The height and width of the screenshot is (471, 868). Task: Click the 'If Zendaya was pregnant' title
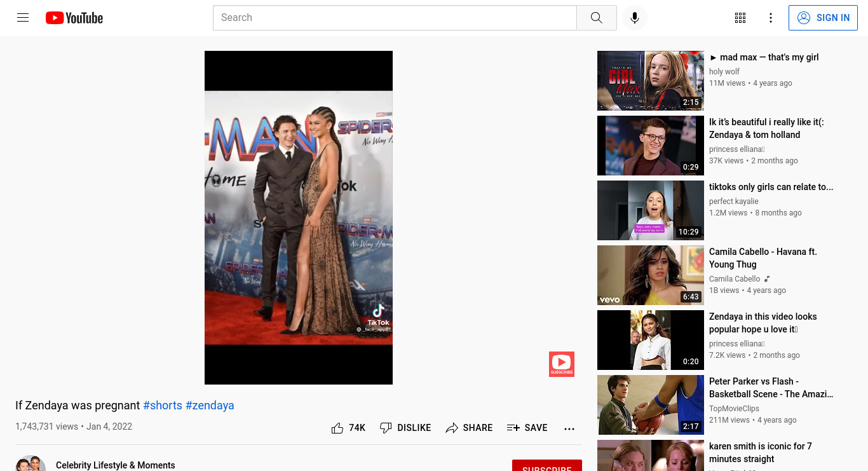point(78,406)
